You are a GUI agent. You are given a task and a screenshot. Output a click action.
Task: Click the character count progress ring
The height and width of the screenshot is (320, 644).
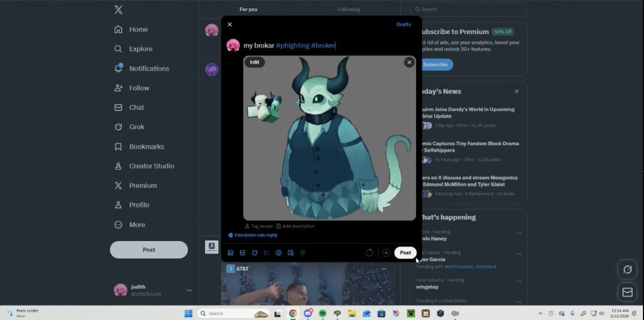click(369, 253)
